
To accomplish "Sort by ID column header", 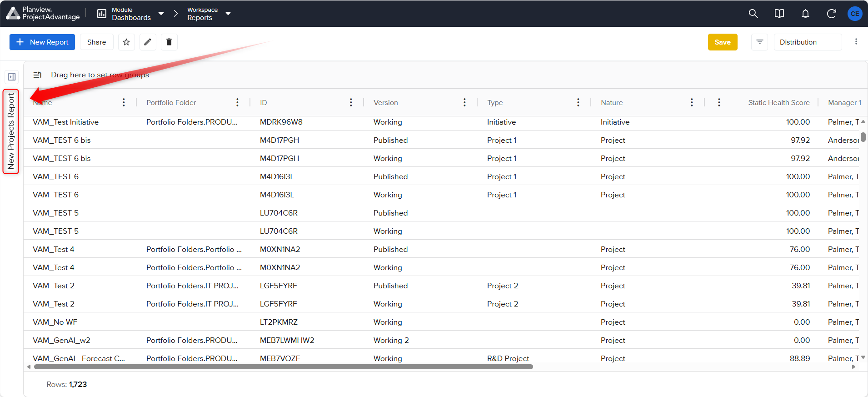I will [x=264, y=103].
